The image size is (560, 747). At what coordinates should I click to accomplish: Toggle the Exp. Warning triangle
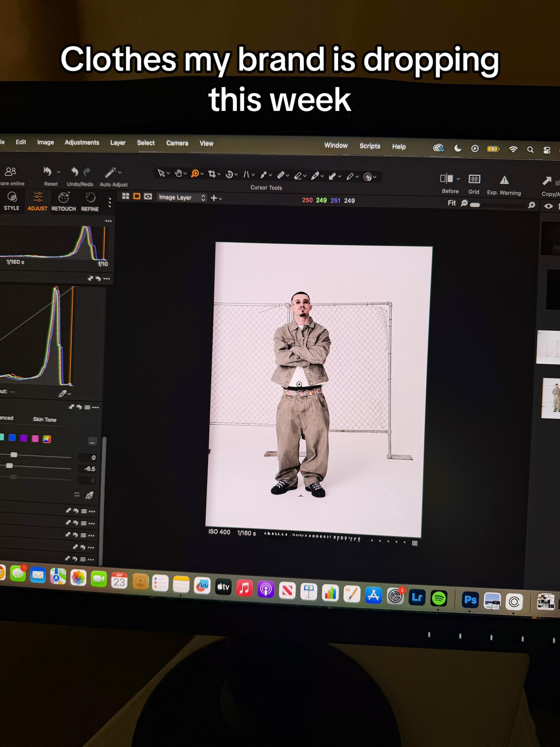coord(504,180)
